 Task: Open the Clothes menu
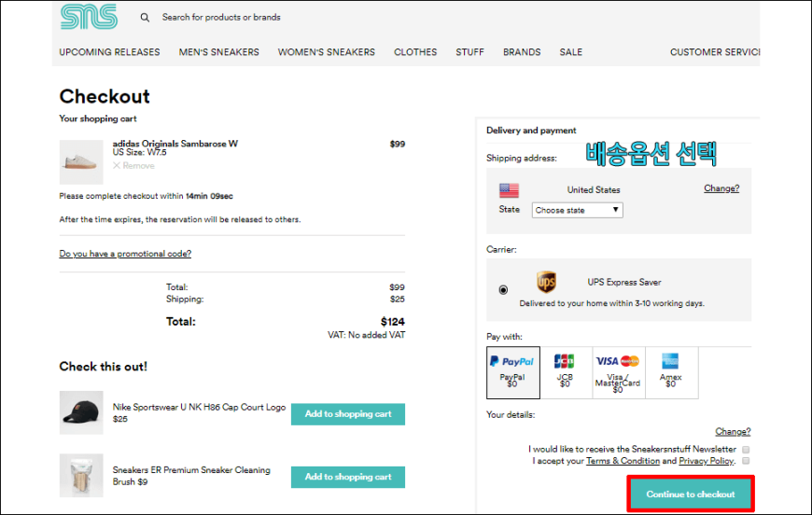[415, 52]
